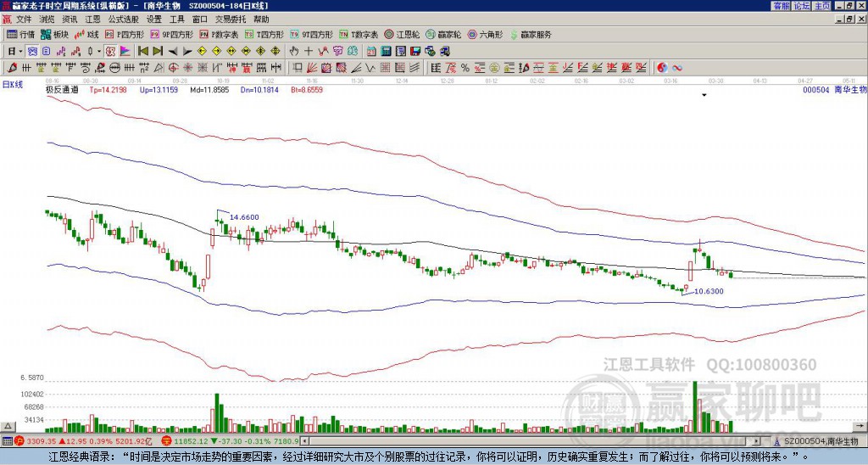The width and height of the screenshot is (868, 465).
Task: Click the percent sign tool icon
Action: (465, 68)
